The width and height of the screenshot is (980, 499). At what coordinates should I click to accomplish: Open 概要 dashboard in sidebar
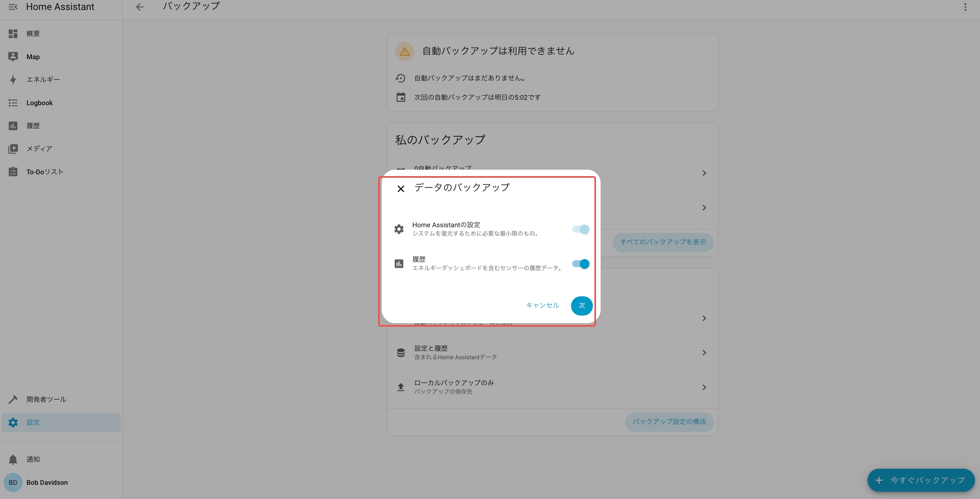click(61, 34)
